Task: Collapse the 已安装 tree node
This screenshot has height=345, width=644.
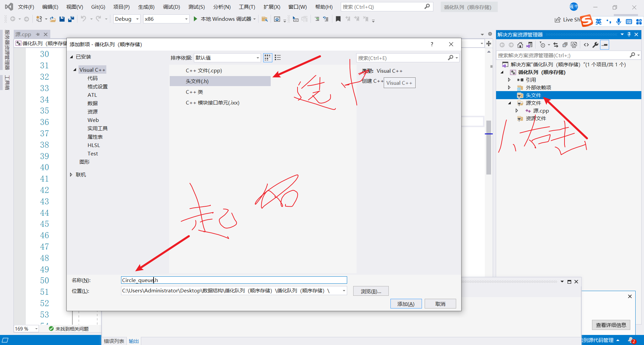Action: pyautogui.click(x=71, y=57)
